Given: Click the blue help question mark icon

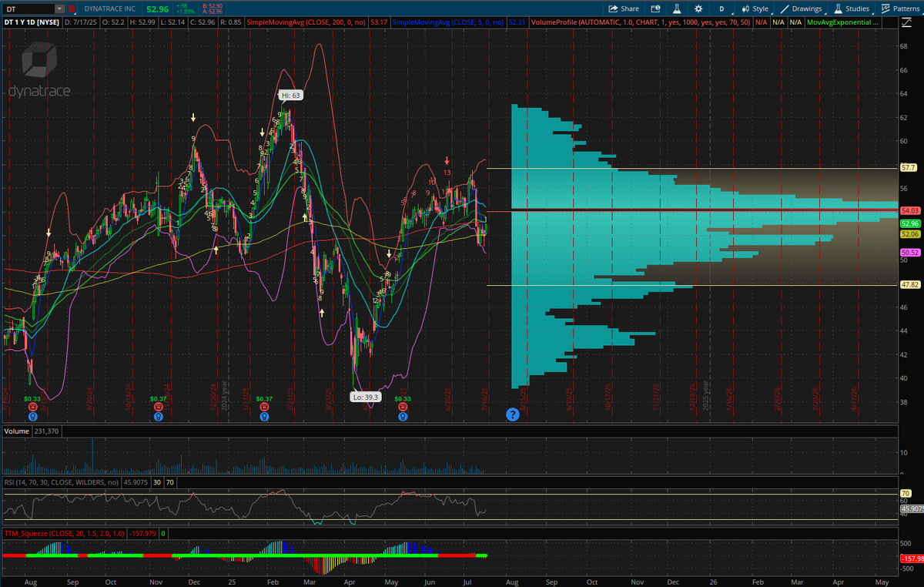Looking at the screenshot, I should pyautogui.click(x=512, y=414).
